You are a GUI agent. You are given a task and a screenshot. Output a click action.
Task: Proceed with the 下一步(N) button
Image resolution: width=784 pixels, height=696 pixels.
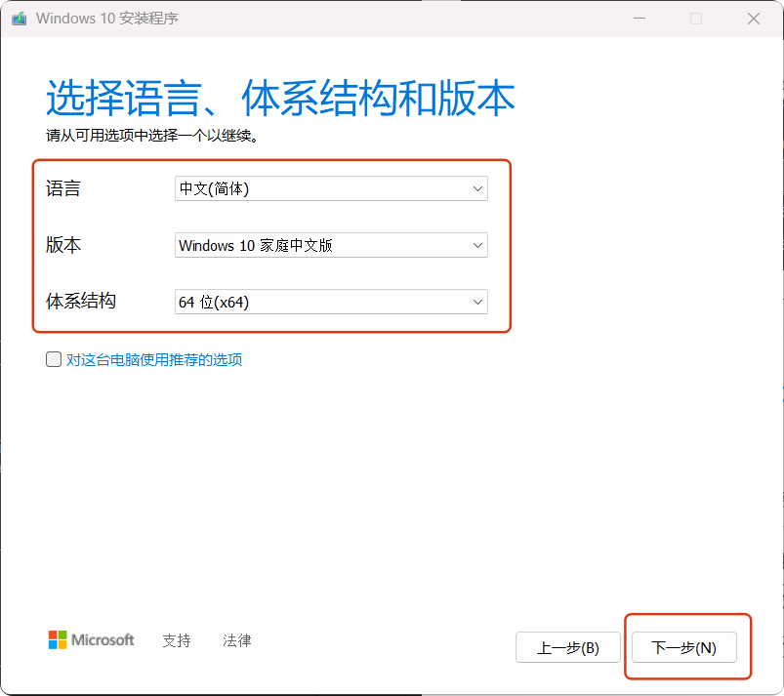684,647
